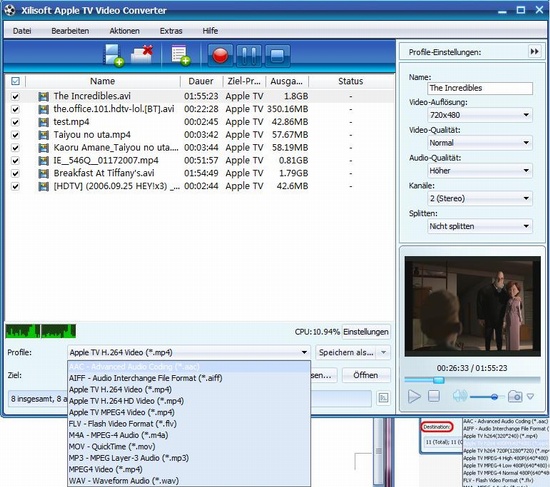The height and width of the screenshot is (487, 550).
Task: Click the Add profile list icon
Action: (180, 55)
